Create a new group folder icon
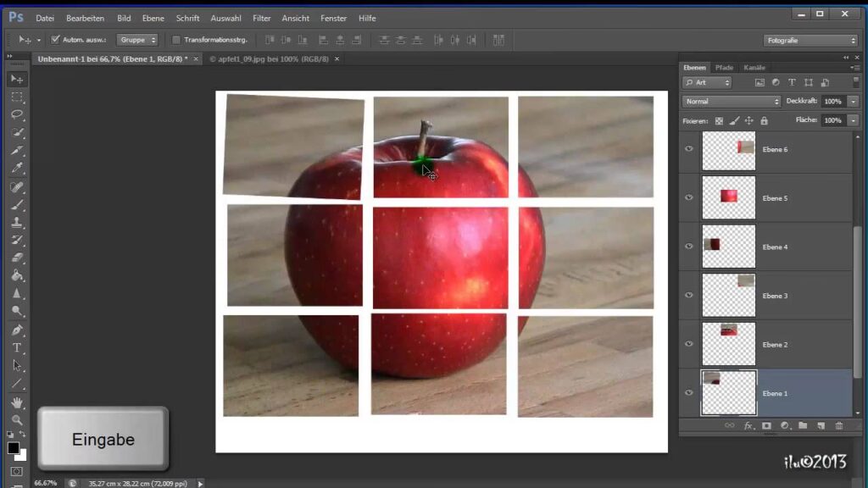The width and height of the screenshot is (868, 488). pyautogui.click(x=803, y=425)
